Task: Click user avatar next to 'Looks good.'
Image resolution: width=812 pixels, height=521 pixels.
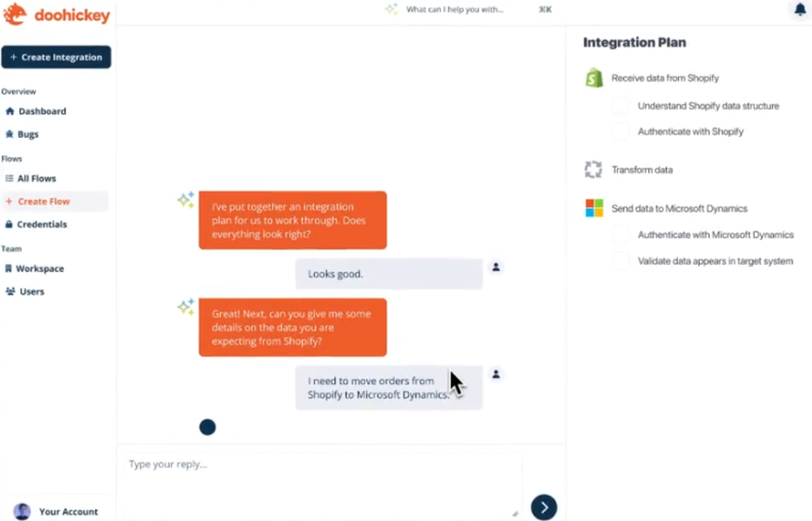Action: (x=496, y=267)
